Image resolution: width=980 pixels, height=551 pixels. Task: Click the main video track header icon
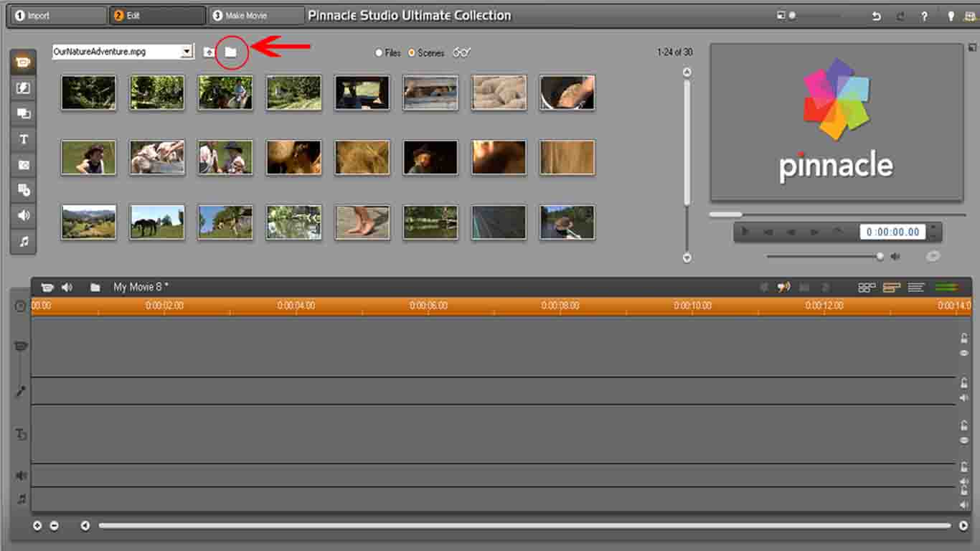(x=21, y=347)
